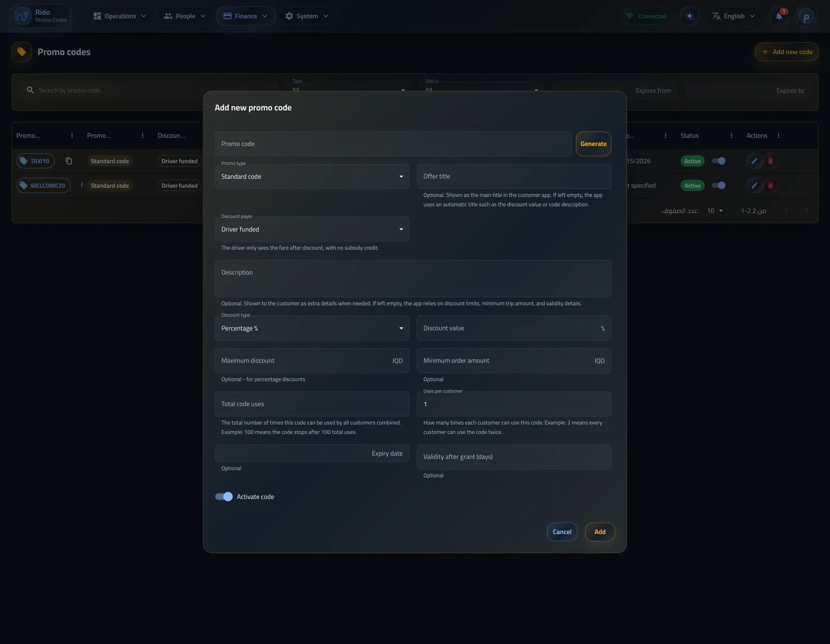Open Status column options menu icon
Screen dimensions: 830x644
click(x=731, y=135)
